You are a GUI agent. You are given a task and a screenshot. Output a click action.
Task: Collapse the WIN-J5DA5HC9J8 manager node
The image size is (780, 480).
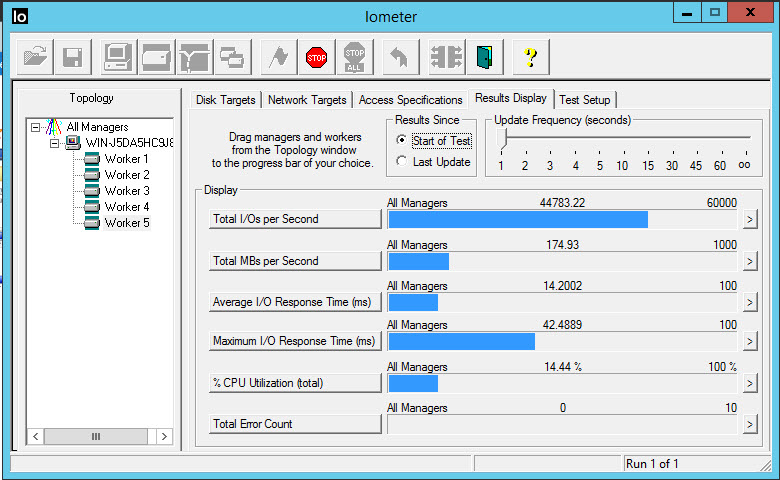[x=54, y=144]
